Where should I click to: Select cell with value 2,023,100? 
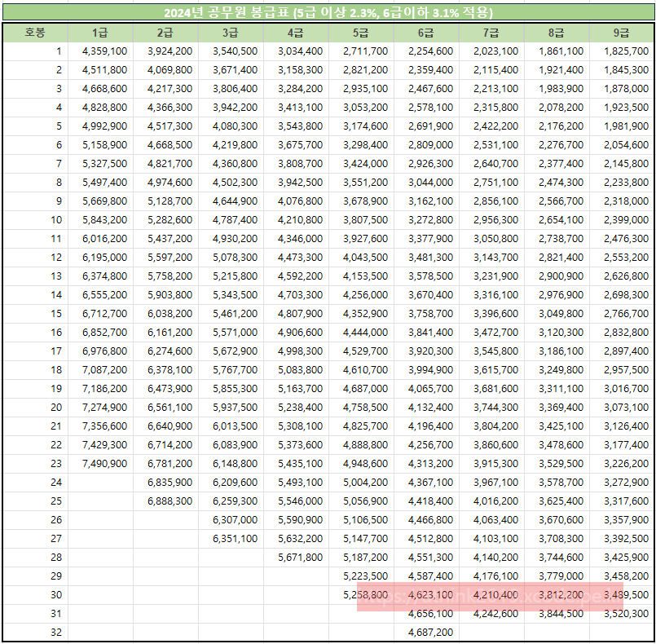pos(491,51)
